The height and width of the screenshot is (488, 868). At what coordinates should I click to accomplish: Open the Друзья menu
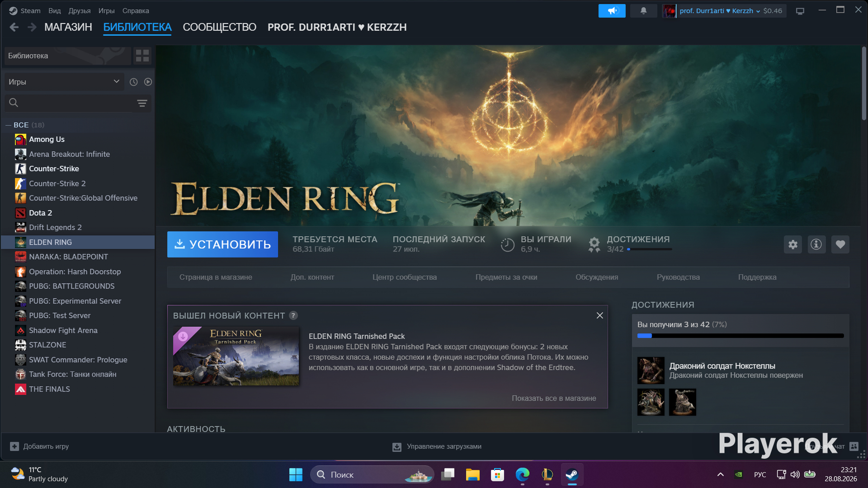tap(80, 11)
